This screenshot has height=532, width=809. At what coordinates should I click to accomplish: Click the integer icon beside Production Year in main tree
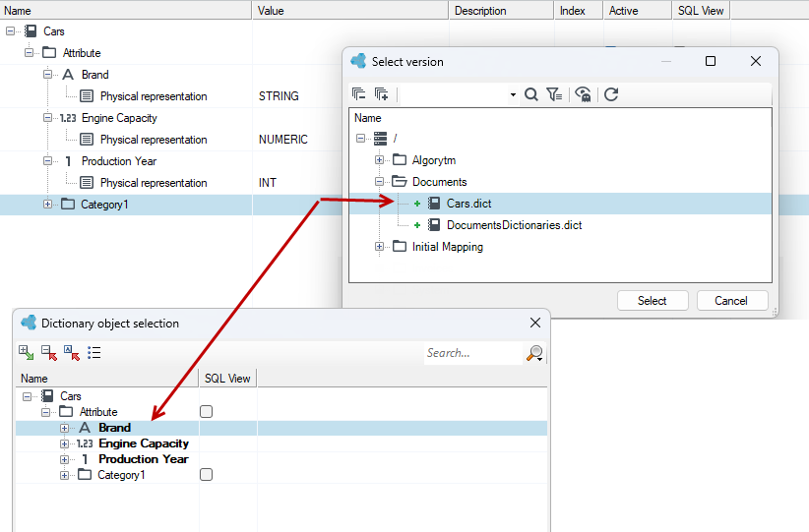click(x=68, y=161)
